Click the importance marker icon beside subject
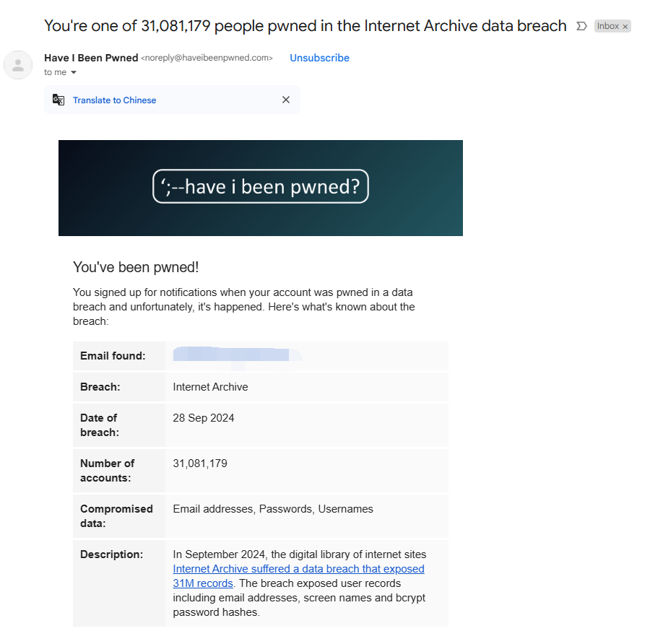 click(x=581, y=26)
